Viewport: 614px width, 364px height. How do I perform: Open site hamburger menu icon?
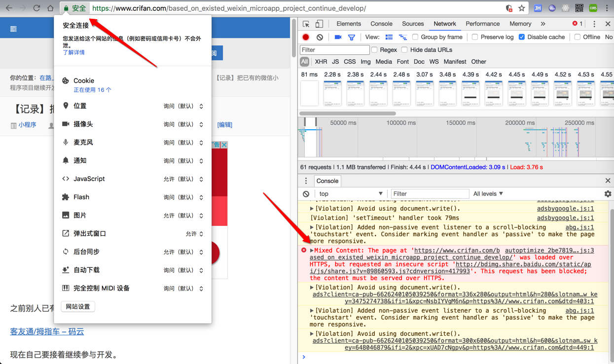(x=13, y=29)
